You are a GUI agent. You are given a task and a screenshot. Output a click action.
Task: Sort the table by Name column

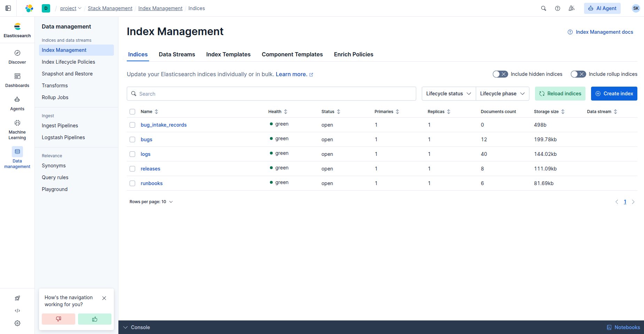[149, 112]
